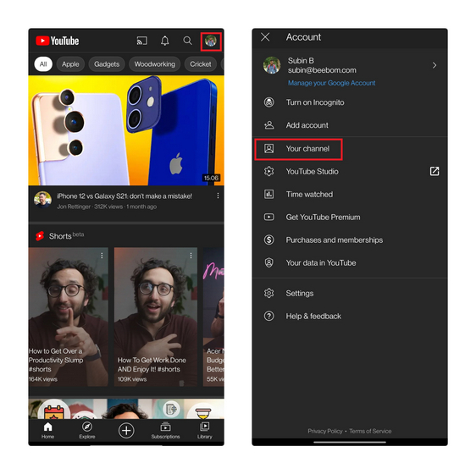Open iPhone 12 vs Galaxy S21 video title

[125, 196]
